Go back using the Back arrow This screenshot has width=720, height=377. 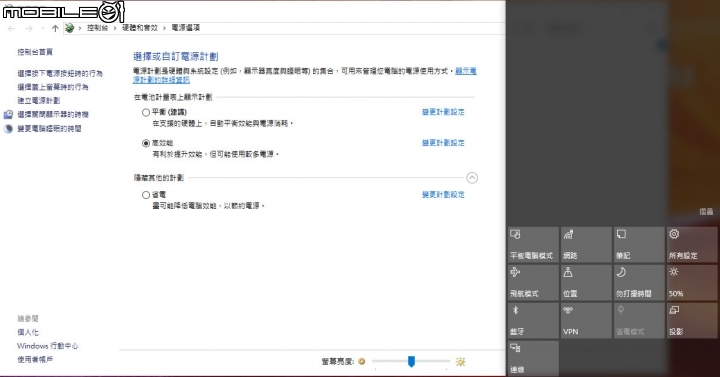point(12,28)
